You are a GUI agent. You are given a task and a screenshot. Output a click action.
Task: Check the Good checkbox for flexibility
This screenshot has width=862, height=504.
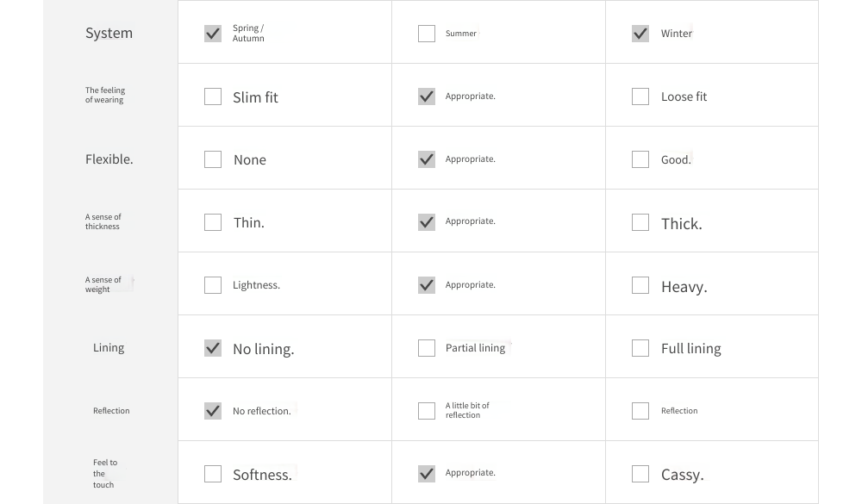click(640, 159)
